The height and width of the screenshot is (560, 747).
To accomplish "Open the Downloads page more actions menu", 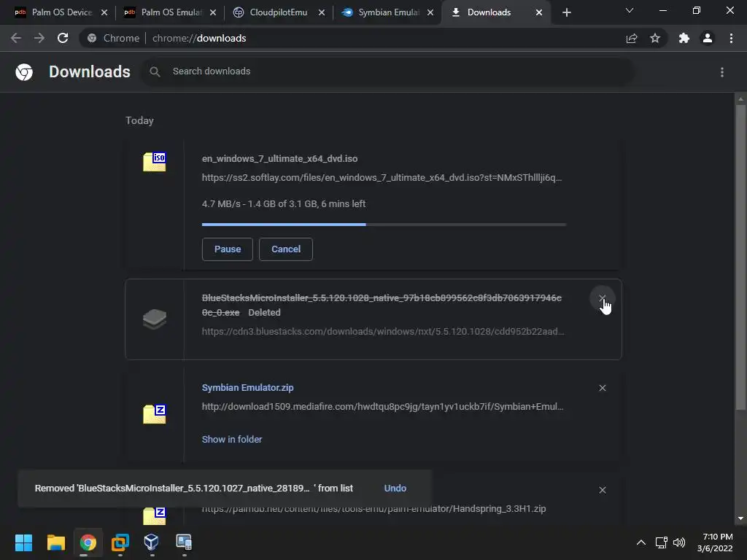I will pyautogui.click(x=722, y=72).
